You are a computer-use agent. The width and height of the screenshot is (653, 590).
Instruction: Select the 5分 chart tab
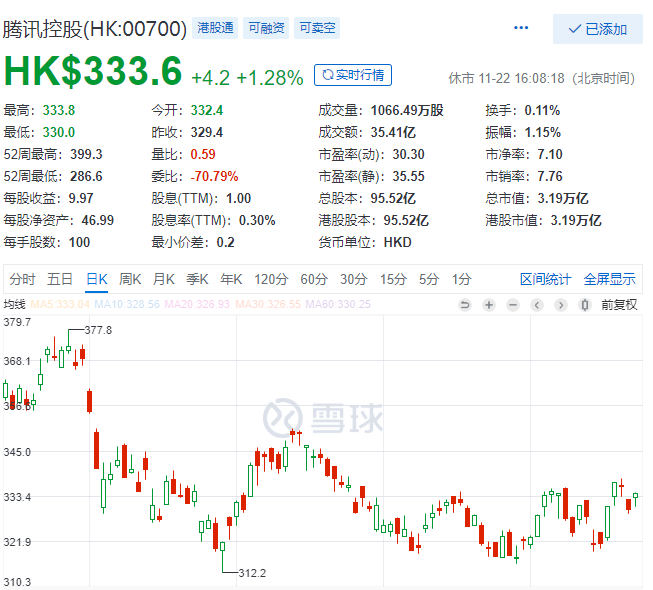pyautogui.click(x=429, y=279)
